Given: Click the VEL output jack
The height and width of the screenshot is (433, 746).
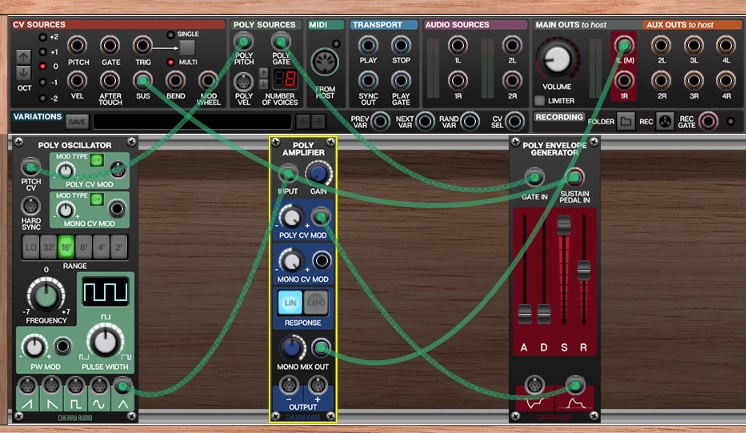Looking at the screenshot, I should (x=77, y=80).
